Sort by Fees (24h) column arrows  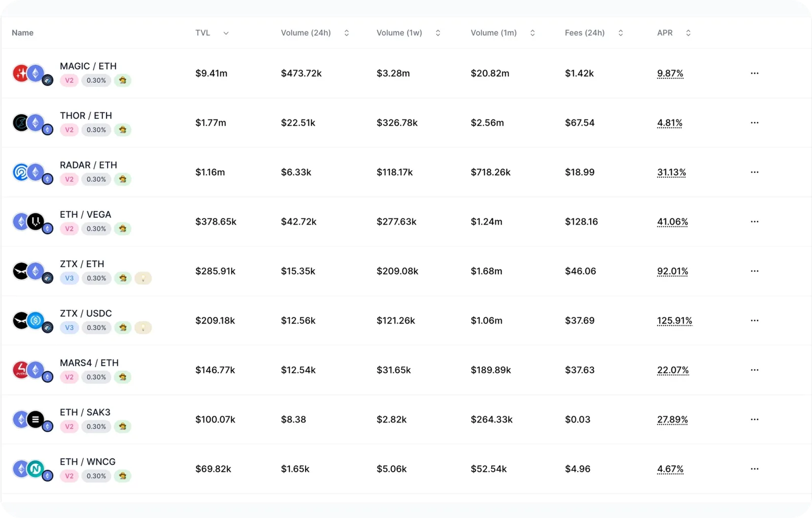coord(621,33)
